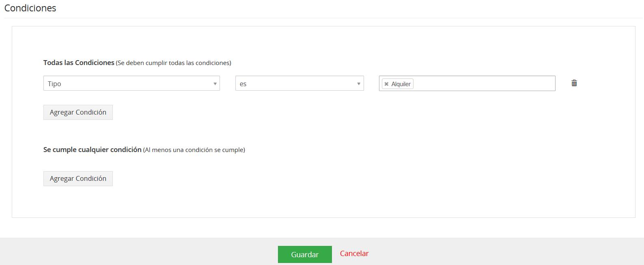Viewport: 644px width, 265px height.
Task: Remove the Alquiler tag with its x
Action: click(x=386, y=84)
